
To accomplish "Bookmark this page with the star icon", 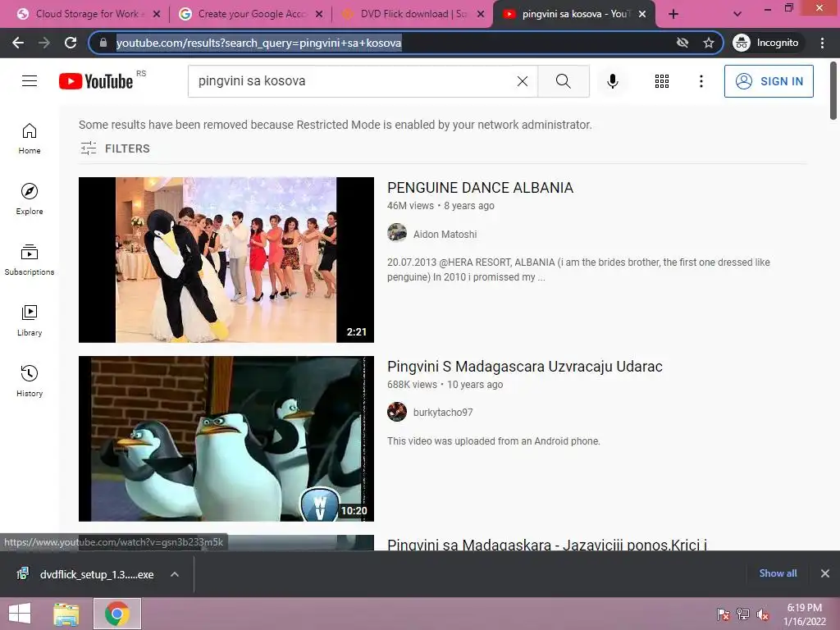I will [709, 43].
